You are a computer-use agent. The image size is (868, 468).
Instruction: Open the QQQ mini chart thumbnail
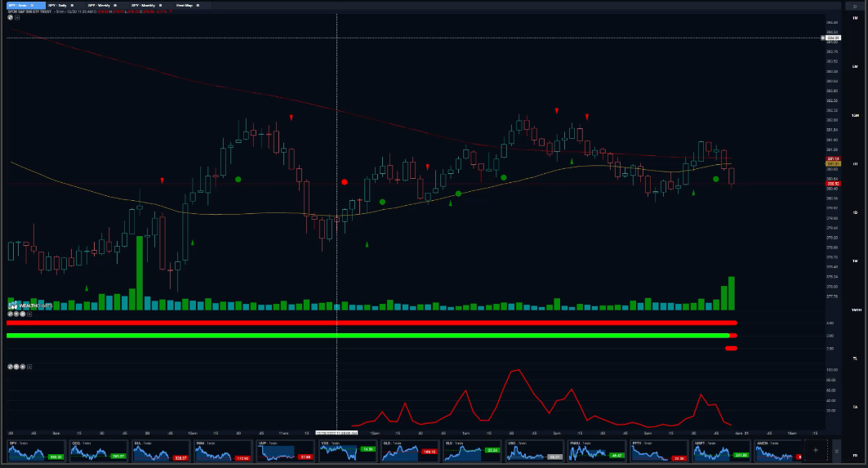87,451
